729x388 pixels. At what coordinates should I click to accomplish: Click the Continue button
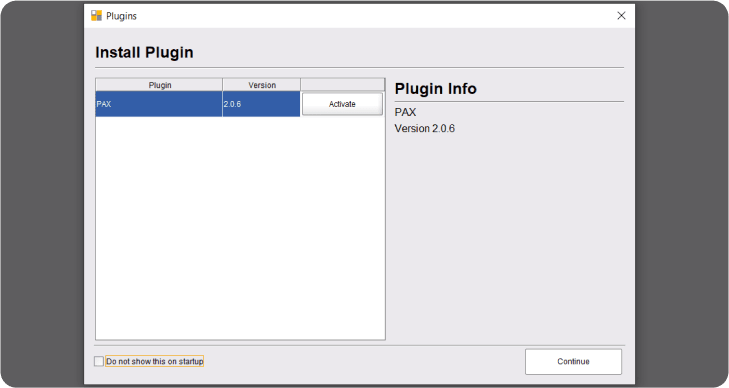573,362
